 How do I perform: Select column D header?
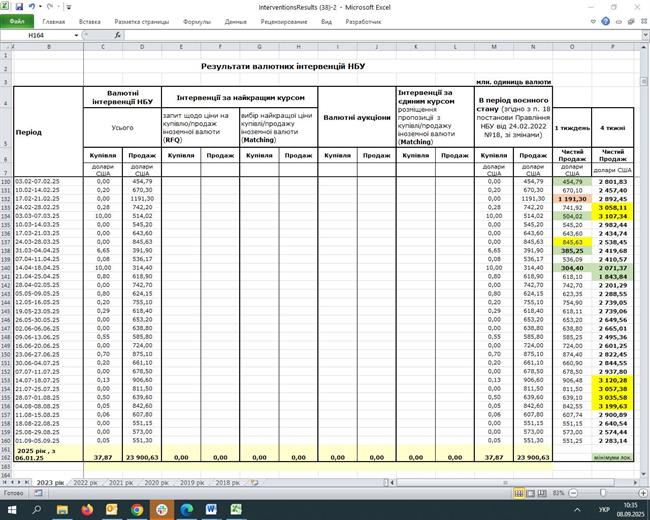pyautogui.click(x=142, y=47)
